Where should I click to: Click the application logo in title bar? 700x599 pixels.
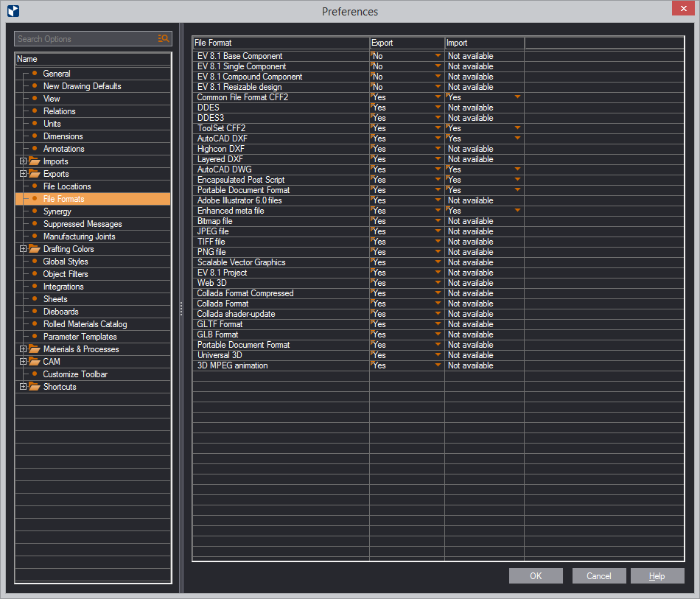(13, 11)
